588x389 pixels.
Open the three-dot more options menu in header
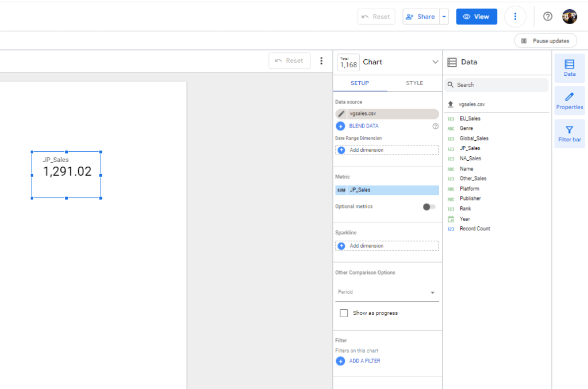point(515,17)
